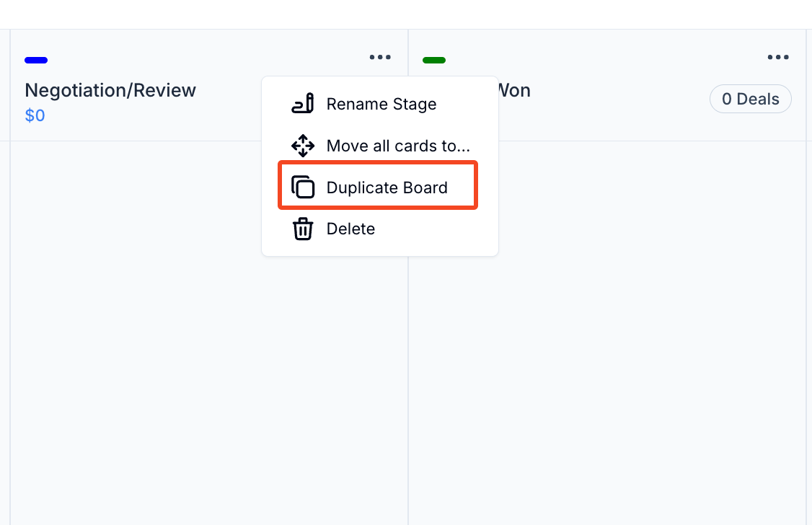Viewport: 812px width, 525px height.
Task: Select the Rename Stage pencil icon
Action: pos(303,104)
